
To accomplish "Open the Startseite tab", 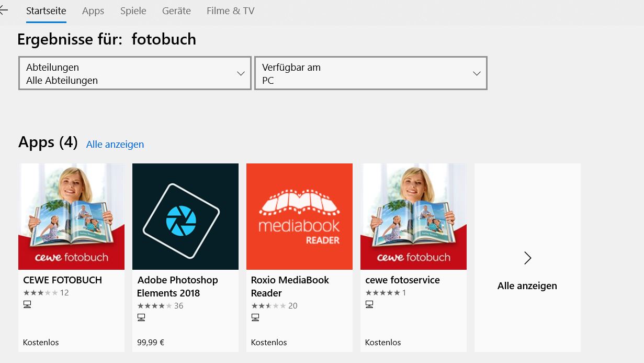I will point(46,11).
